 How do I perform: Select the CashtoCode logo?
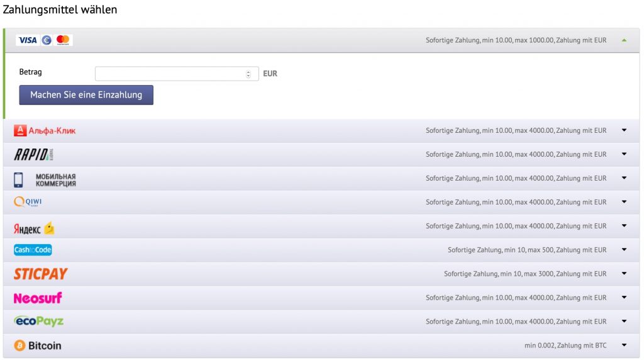pos(33,250)
